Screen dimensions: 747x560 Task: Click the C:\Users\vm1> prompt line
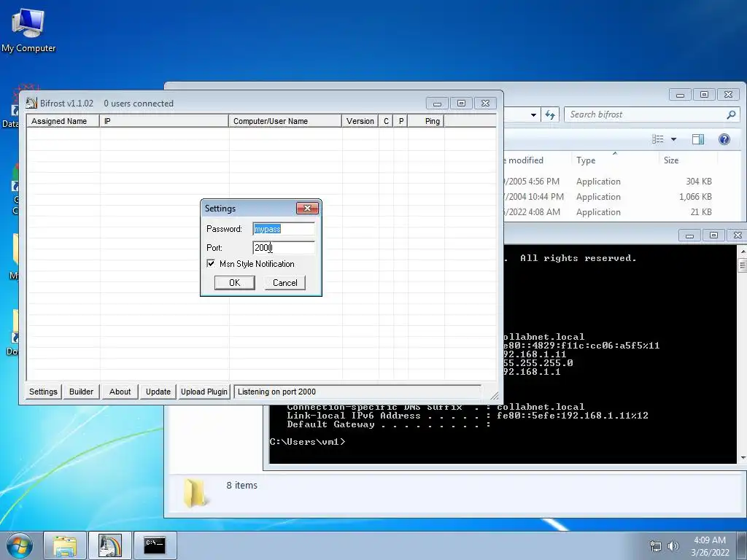(x=307, y=442)
